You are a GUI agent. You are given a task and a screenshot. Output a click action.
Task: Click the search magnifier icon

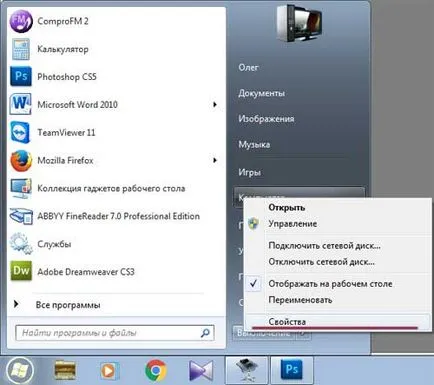tap(205, 333)
